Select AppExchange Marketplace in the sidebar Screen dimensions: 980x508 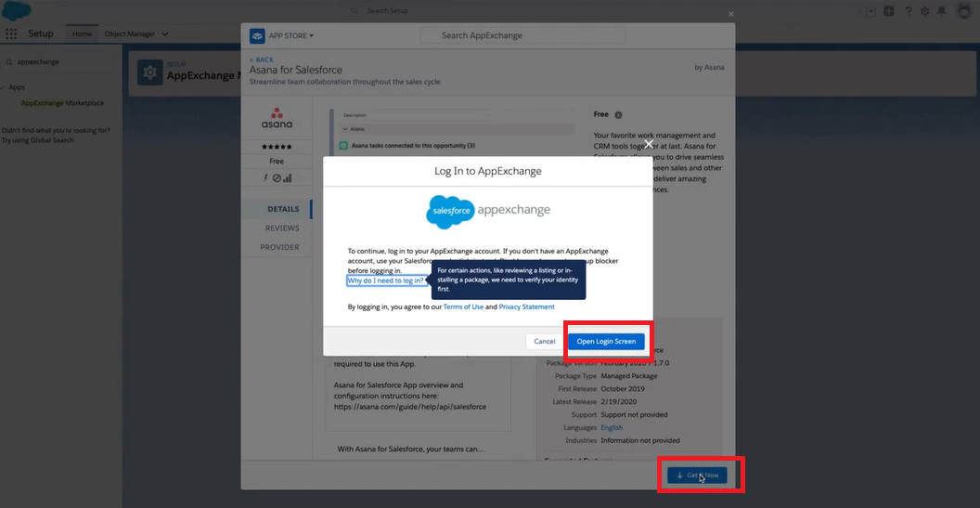(62, 103)
